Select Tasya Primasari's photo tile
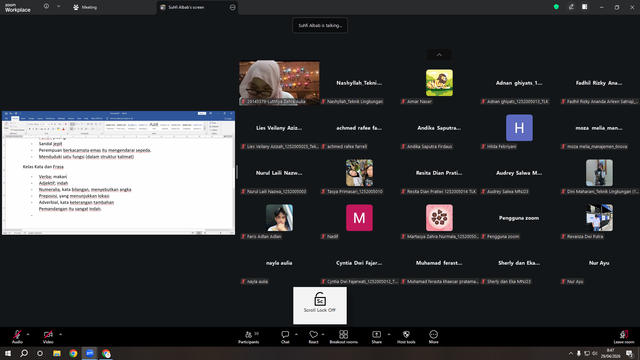Image resolution: width=640 pixels, height=360 pixels. pos(359,173)
